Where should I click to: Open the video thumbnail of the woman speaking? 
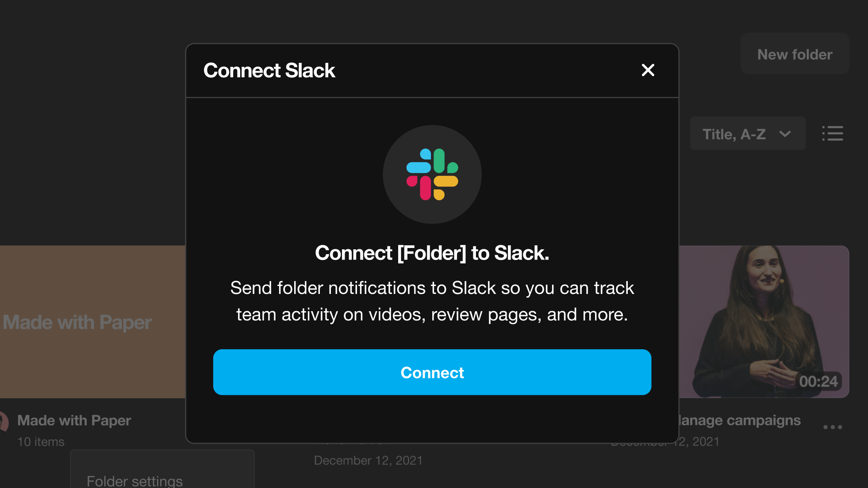pyautogui.click(x=764, y=309)
